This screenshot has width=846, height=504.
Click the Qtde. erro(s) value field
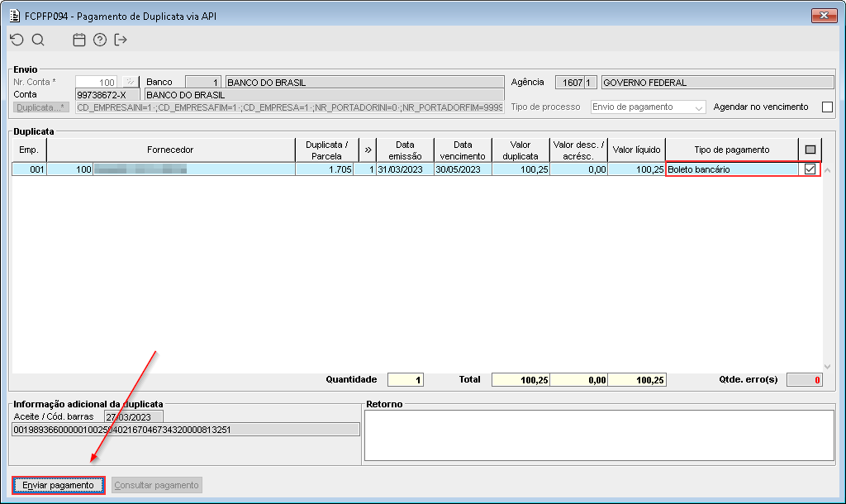point(805,380)
